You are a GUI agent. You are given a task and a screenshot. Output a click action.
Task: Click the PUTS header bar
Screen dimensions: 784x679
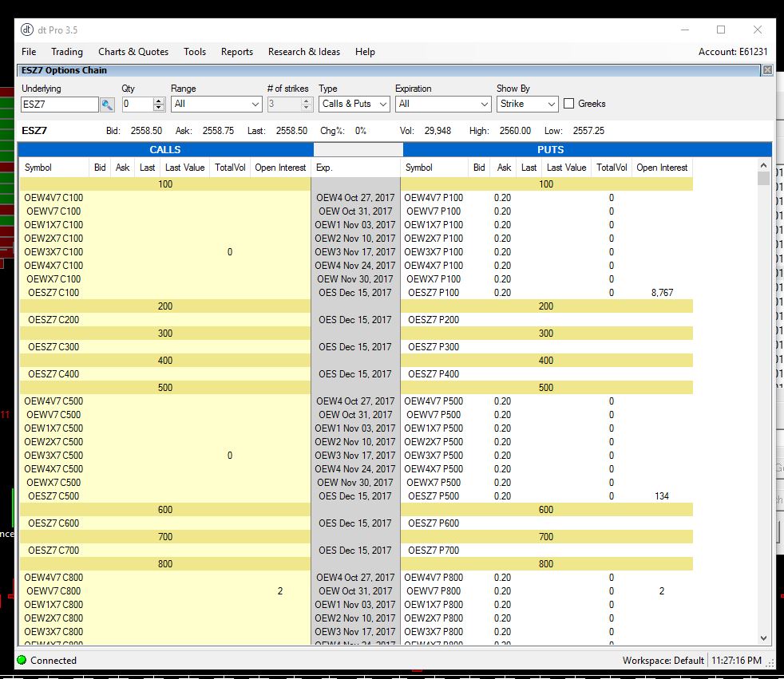pos(550,150)
